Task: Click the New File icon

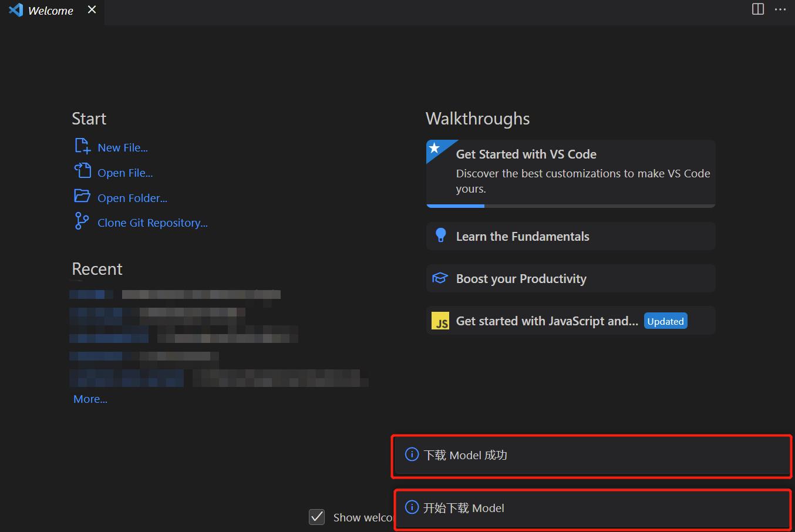Action: pyautogui.click(x=82, y=146)
